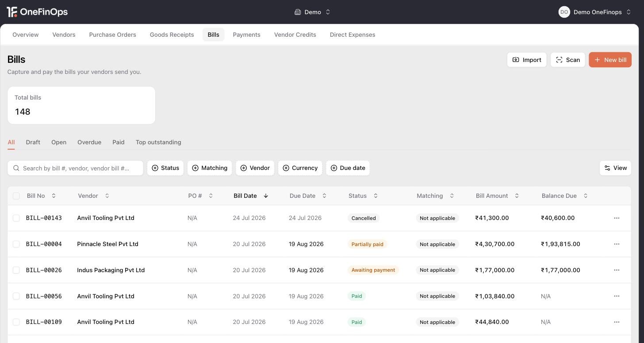Open the Status filter dropdown
The width and height of the screenshot is (644, 343).
pos(165,168)
